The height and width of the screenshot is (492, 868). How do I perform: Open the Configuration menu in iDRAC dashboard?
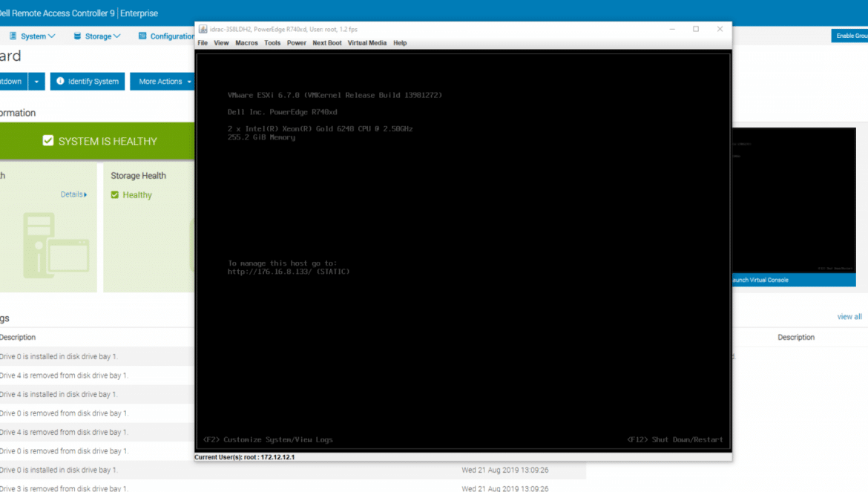tap(166, 36)
